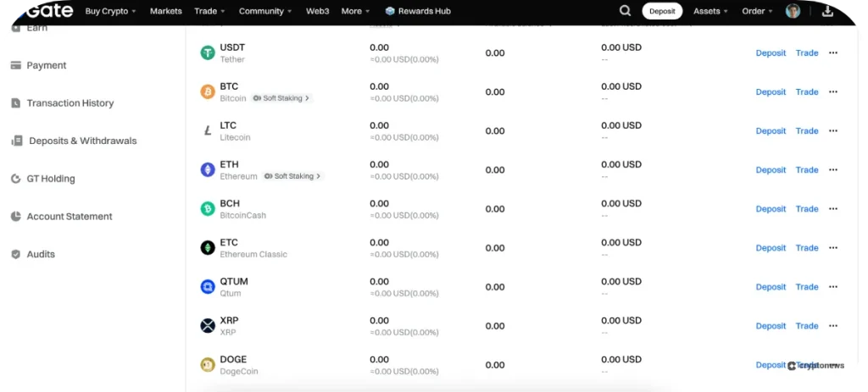Viewport: 868px width, 392px height.
Task: Click the "Tether" coin name text
Action: tap(232, 59)
